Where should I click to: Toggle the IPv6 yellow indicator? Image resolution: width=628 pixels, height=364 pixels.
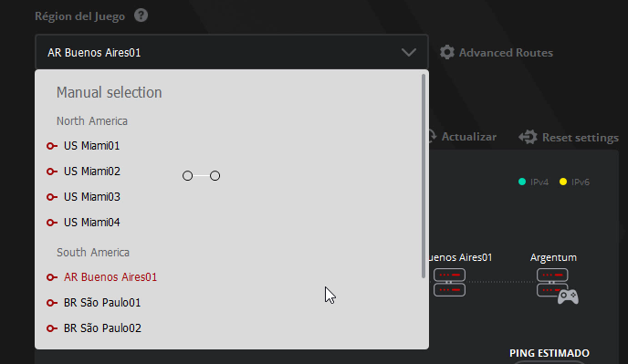pyautogui.click(x=563, y=182)
